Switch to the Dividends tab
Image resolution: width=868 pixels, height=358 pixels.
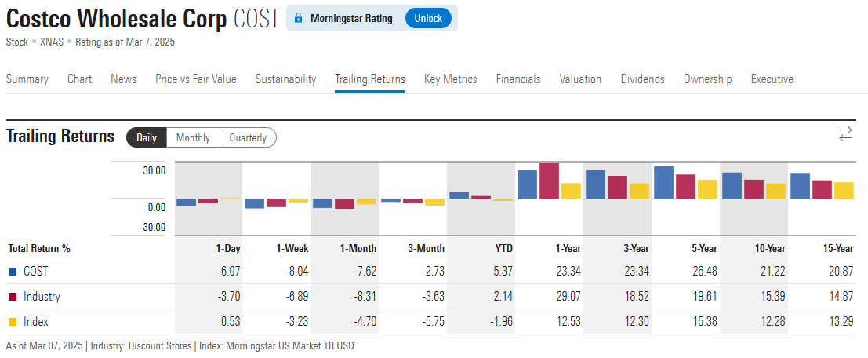click(x=643, y=79)
